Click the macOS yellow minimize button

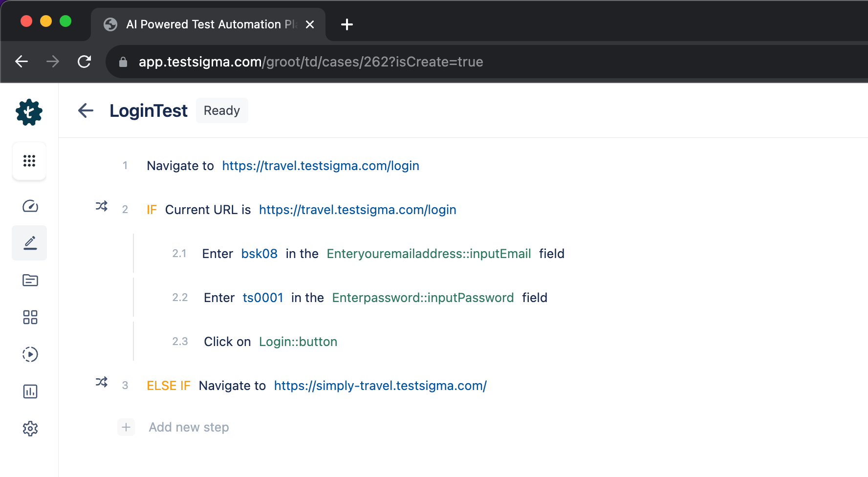(46, 21)
